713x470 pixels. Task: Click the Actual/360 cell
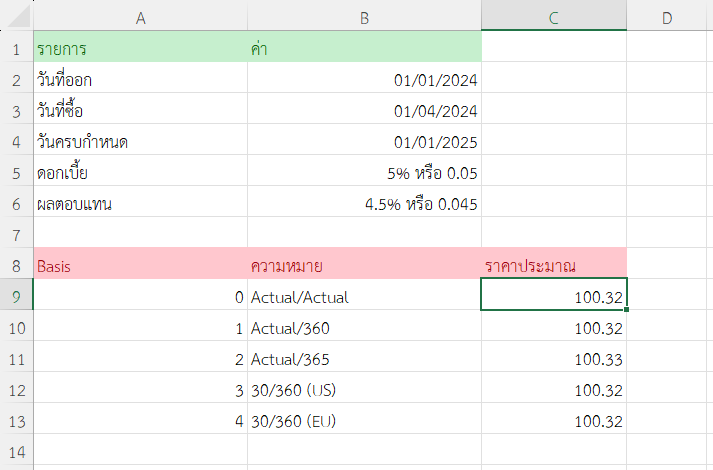coord(364,325)
